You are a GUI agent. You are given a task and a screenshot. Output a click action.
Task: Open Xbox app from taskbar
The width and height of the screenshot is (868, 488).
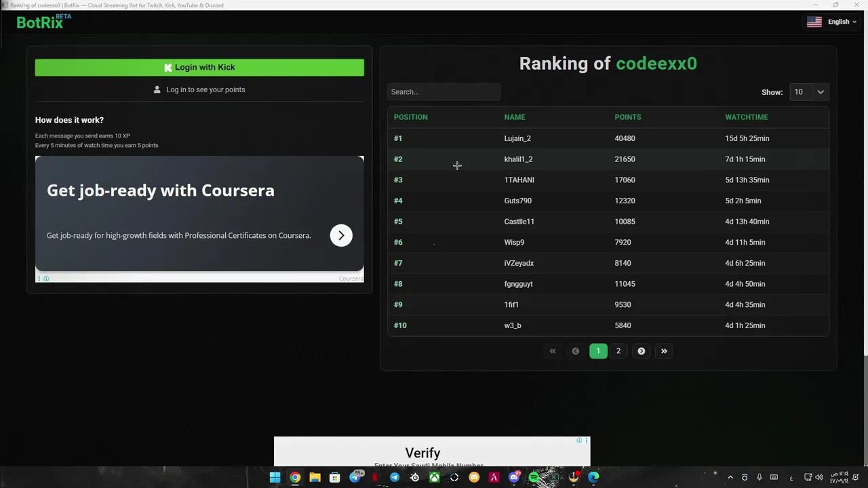(x=434, y=477)
